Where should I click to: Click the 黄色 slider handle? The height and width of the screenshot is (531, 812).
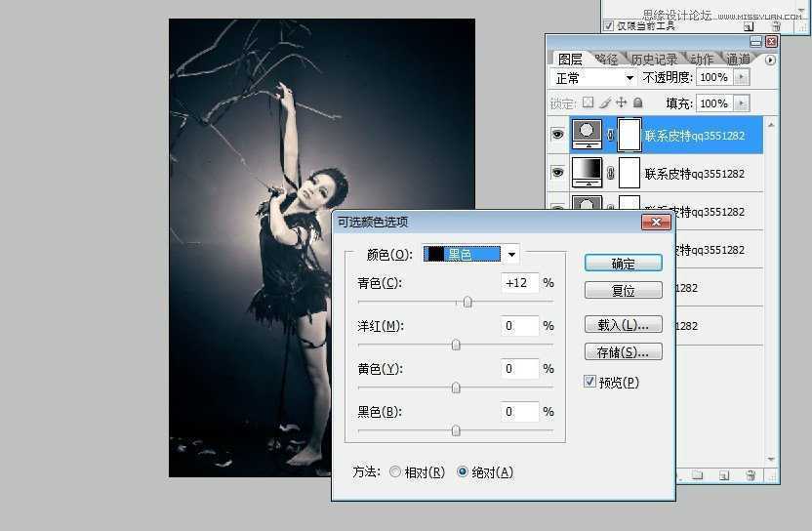tap(456, 388)
